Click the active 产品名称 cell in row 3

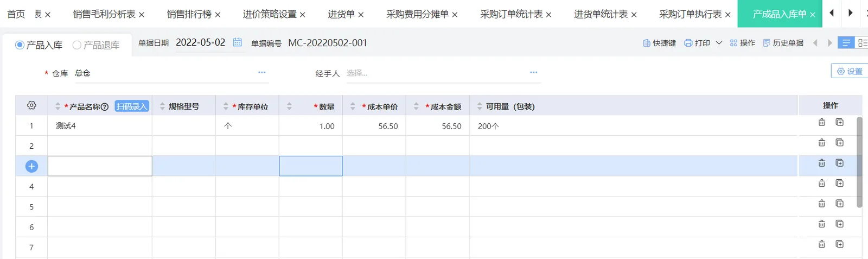100,166
